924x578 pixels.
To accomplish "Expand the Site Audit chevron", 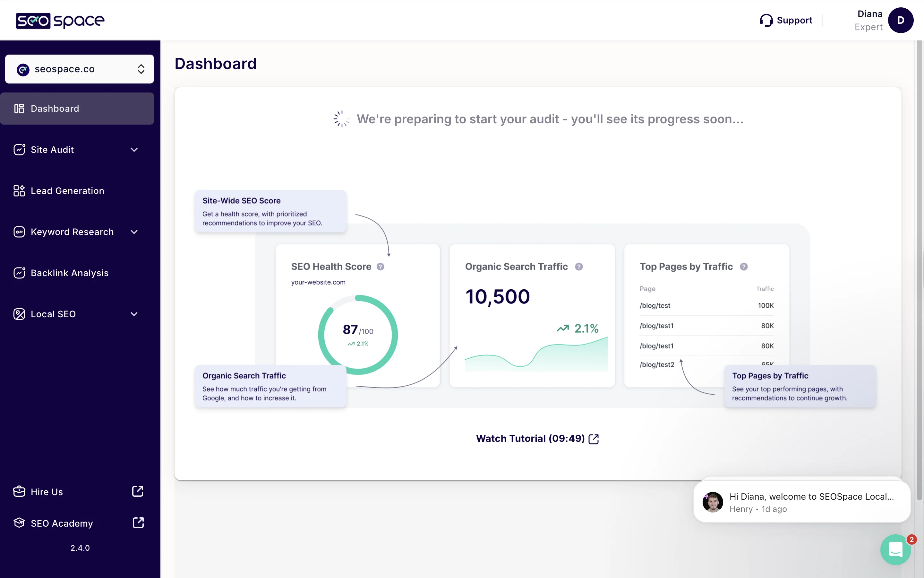I will tap(134, 150).
